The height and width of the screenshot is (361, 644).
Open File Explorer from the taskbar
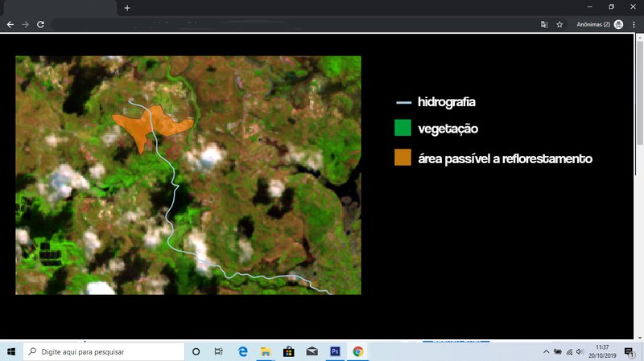[x=265, y=351]
